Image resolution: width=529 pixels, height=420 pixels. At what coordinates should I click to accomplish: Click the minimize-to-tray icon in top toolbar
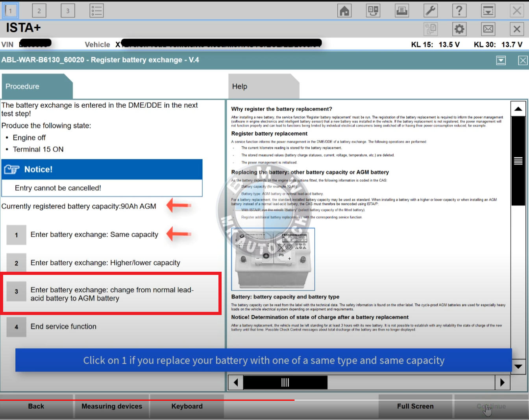click(488, 11)
